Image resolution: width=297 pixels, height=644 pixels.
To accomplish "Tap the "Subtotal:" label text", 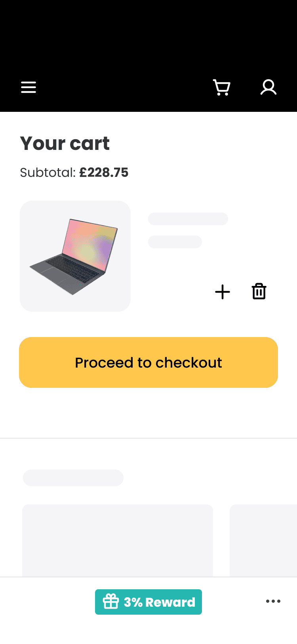I will pos(48,172).
